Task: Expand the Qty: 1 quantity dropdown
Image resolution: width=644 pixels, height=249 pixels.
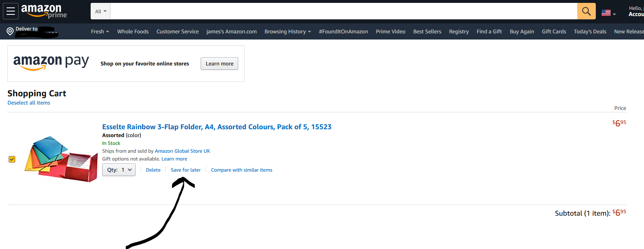Action: pos(119,170)
